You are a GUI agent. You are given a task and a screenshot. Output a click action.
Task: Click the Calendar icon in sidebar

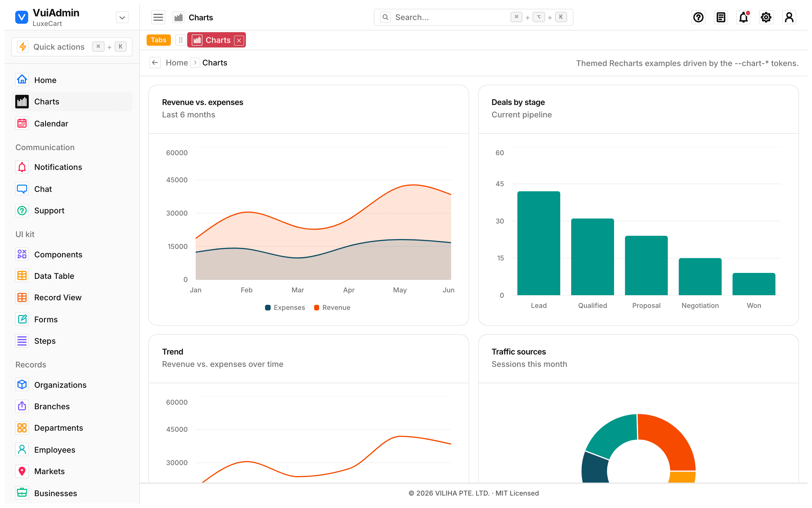click(22, 123)
